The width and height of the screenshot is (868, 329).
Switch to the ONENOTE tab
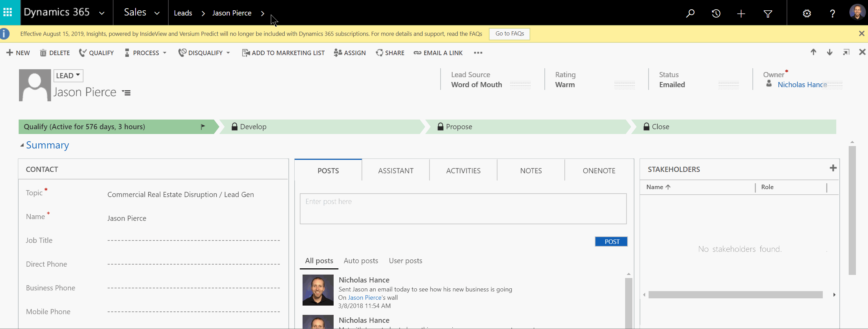599,171
